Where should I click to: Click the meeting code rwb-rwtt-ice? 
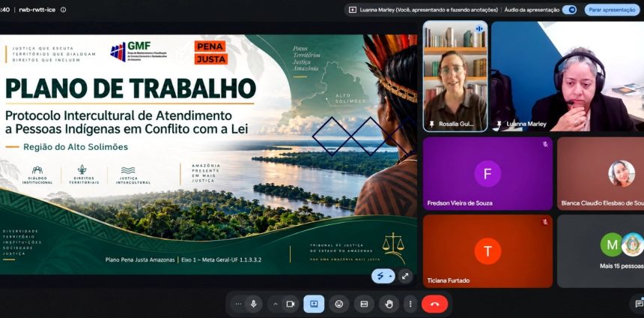[37, 10]
